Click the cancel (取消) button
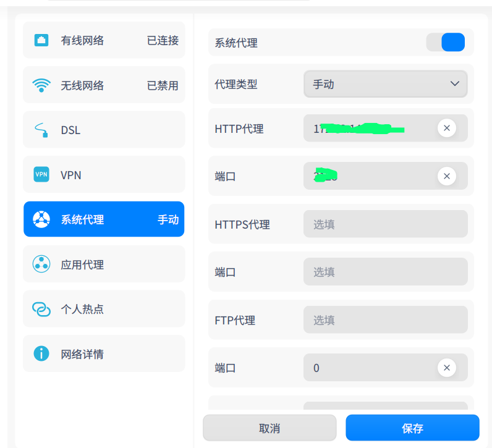Image resolution: width=492 pixels, height=448 pixels. (269, 428)
